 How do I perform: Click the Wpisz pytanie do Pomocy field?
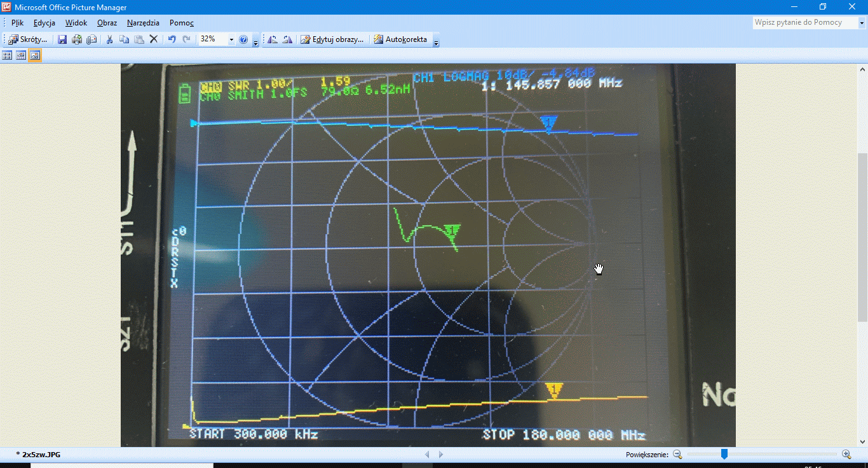(x=804, y=22)
